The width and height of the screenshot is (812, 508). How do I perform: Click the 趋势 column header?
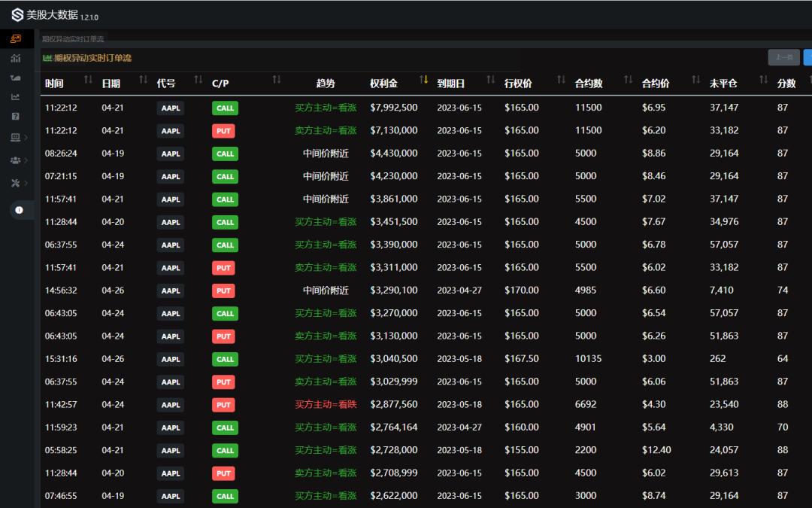click(x=326, y=84)
